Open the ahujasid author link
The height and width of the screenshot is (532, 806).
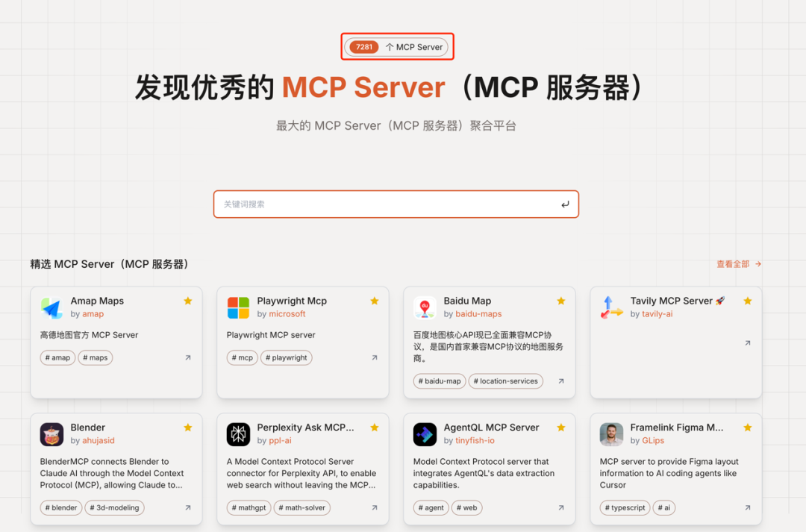click(x=99, y=440)
